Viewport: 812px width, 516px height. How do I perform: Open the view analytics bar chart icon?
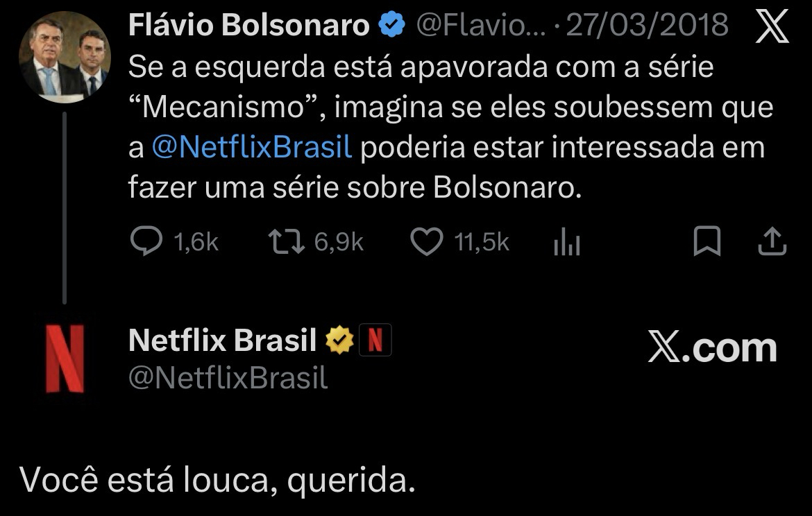[x=567, y=243]
